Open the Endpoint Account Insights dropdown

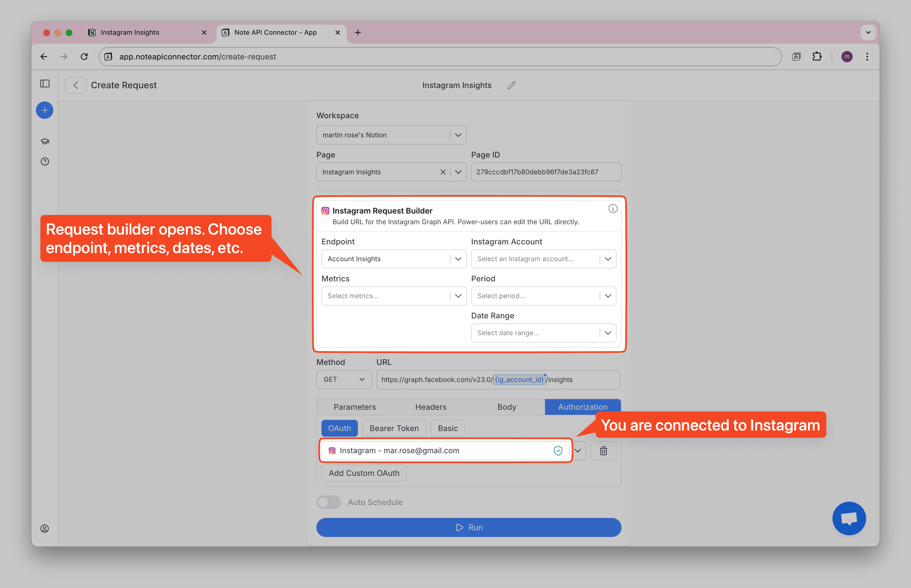click(394, 259)
